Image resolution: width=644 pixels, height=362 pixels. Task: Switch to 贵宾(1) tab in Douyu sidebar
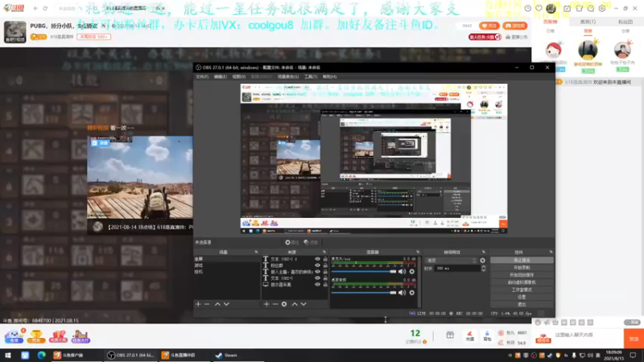[588, 22]
